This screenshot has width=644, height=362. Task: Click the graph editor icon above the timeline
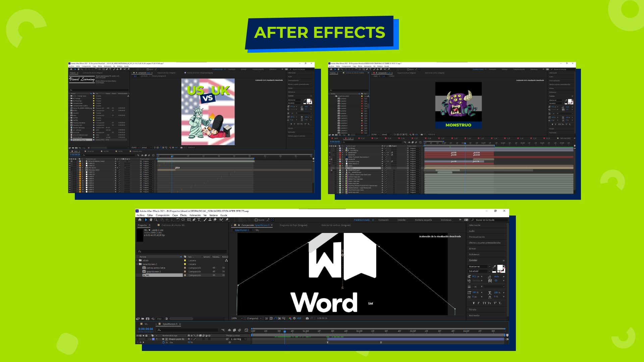246,330
